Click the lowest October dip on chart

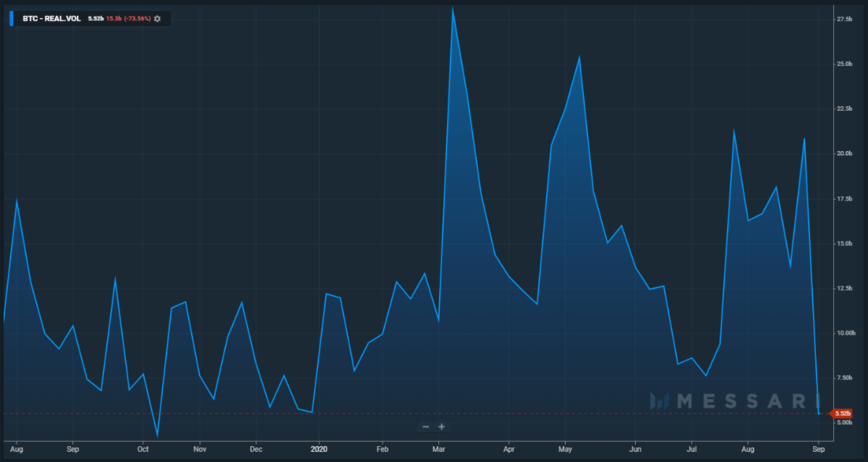[157, 436]
